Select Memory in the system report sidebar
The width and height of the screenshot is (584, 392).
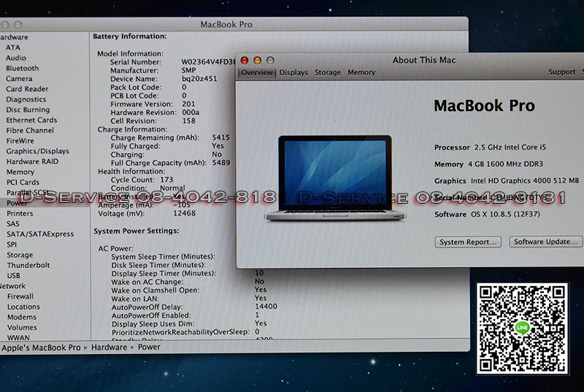[20, 172]
